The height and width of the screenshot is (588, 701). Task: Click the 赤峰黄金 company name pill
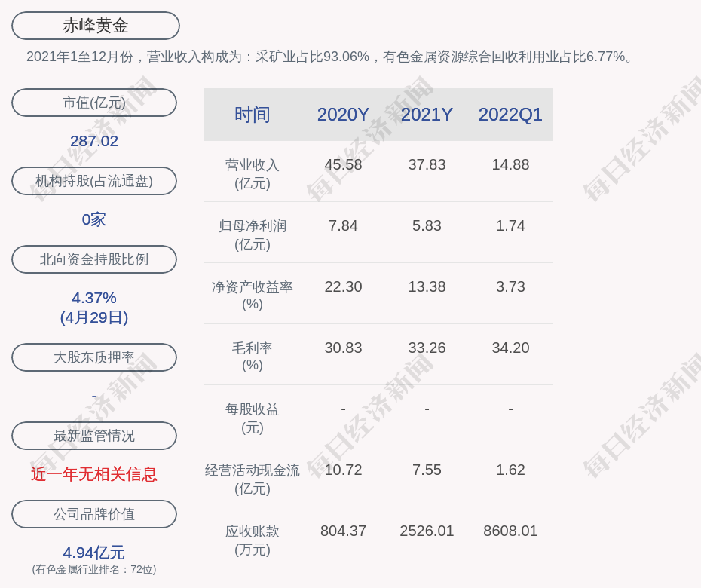(x=95, y=26)
